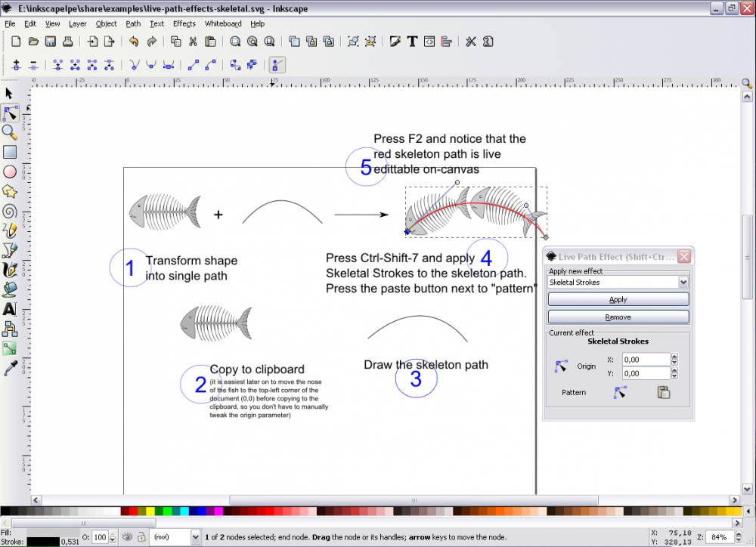Select the Calligraphy tool
The image size is (756, 547).
[10, 270]
